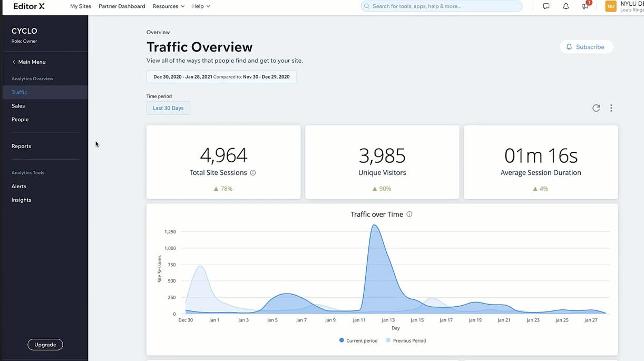Viewport: 644px width, 361px height.
Task: Open the date range comparison picker
Action: [221, 77]
